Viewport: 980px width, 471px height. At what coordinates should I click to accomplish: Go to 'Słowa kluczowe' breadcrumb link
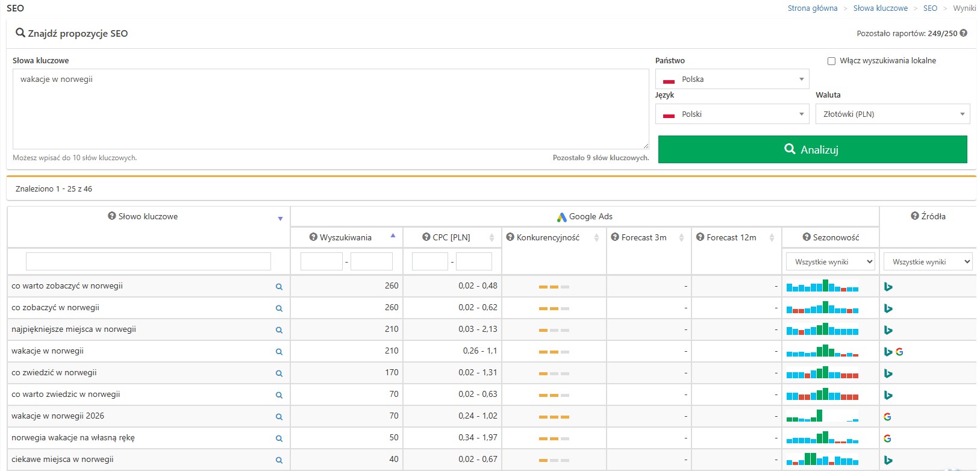pos(880,8)
